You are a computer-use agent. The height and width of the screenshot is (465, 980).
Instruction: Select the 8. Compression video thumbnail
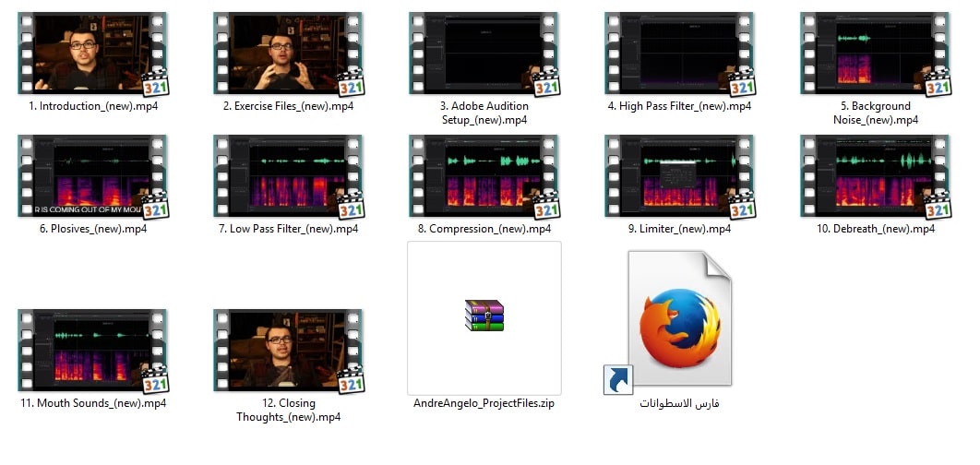click(484, 175)
